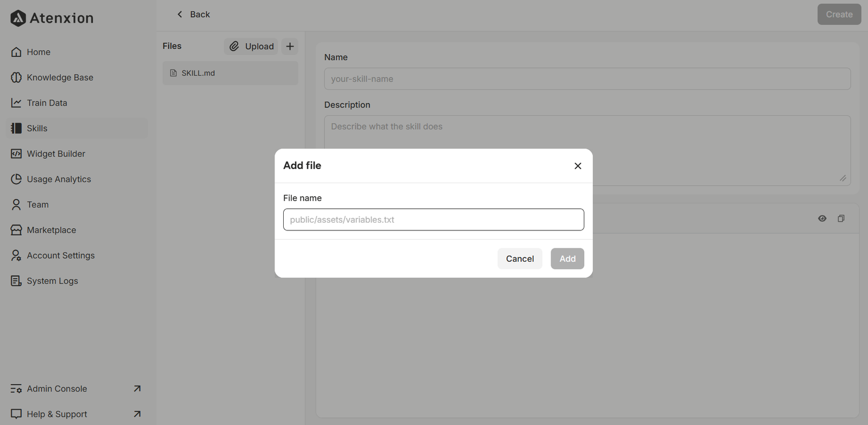This screenshot has height=425, width=868.
Task: Click the Train Data chart icon
Action: [x=16, y=103]
